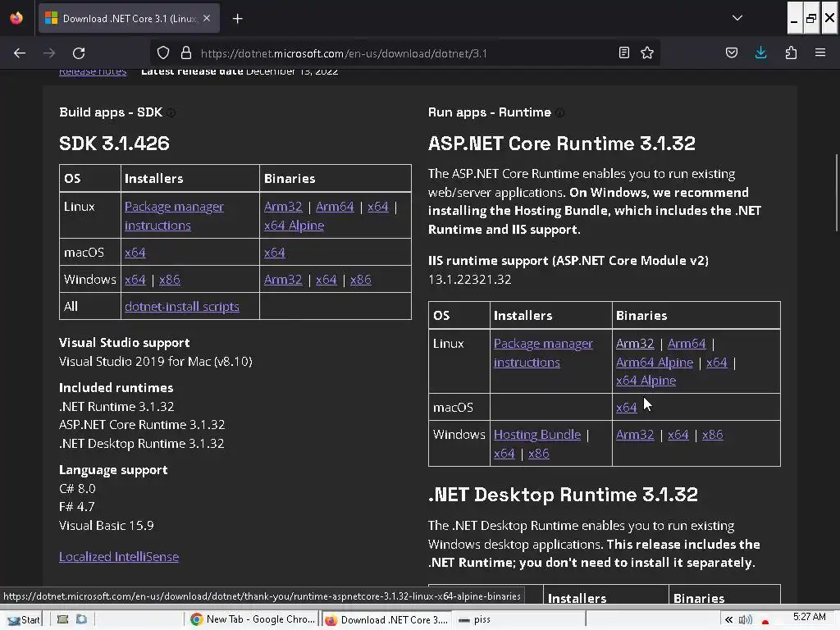Click the forward navigation arrow
The width and height of the screenshot is (840, 630).
[x=49, y=53]
